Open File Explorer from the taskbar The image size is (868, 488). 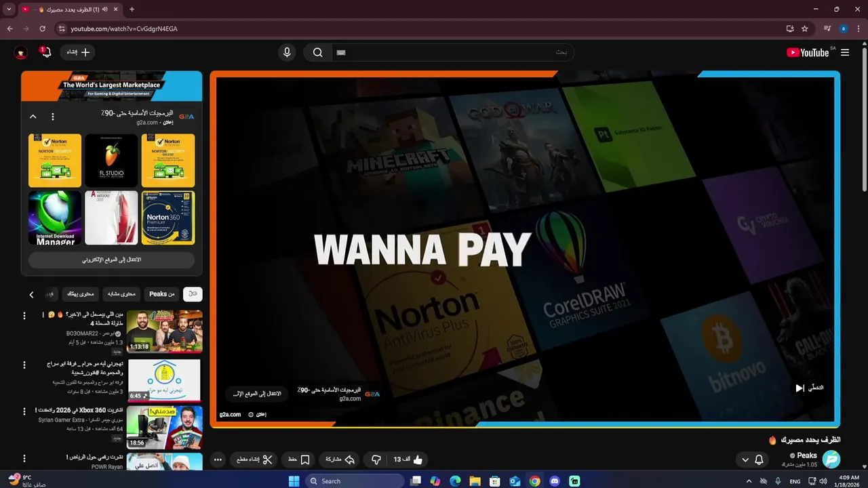[x=475, y=481]
